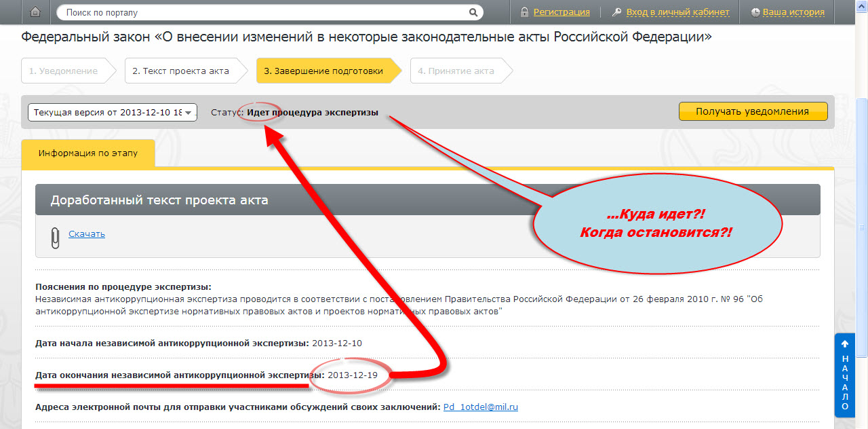Focus the Поиск по порталу search field

click(x=264, y=12)
